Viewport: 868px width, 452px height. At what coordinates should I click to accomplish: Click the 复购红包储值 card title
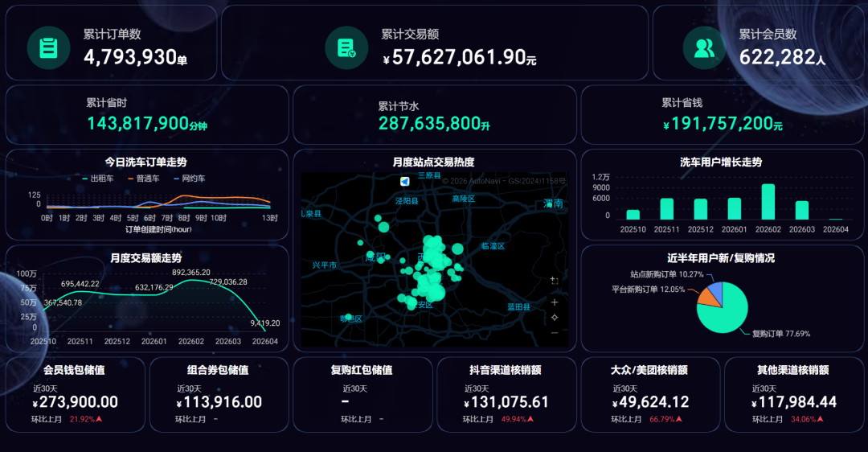(x=362, y=369)
